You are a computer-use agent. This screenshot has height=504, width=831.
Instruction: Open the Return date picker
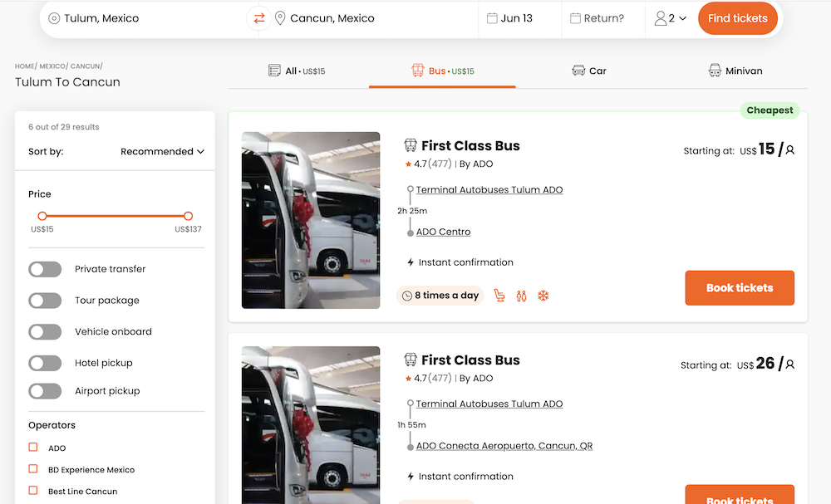point(602,17)
